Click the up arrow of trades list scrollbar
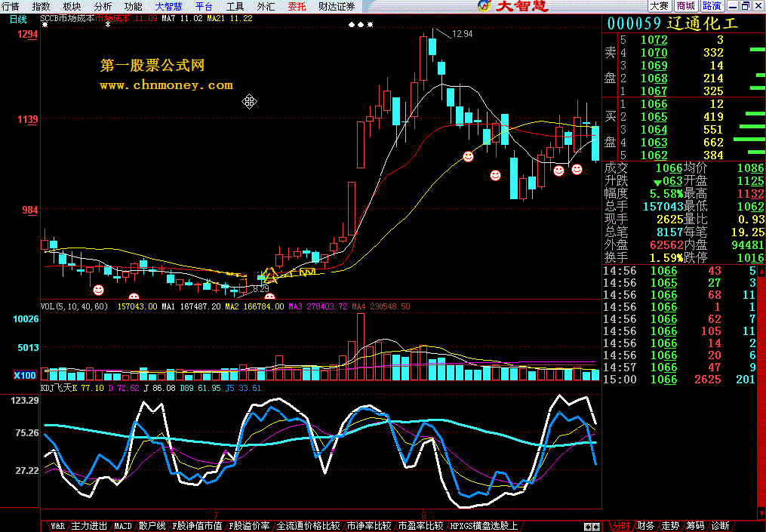The image size is (766, 532). coord(761,270)
